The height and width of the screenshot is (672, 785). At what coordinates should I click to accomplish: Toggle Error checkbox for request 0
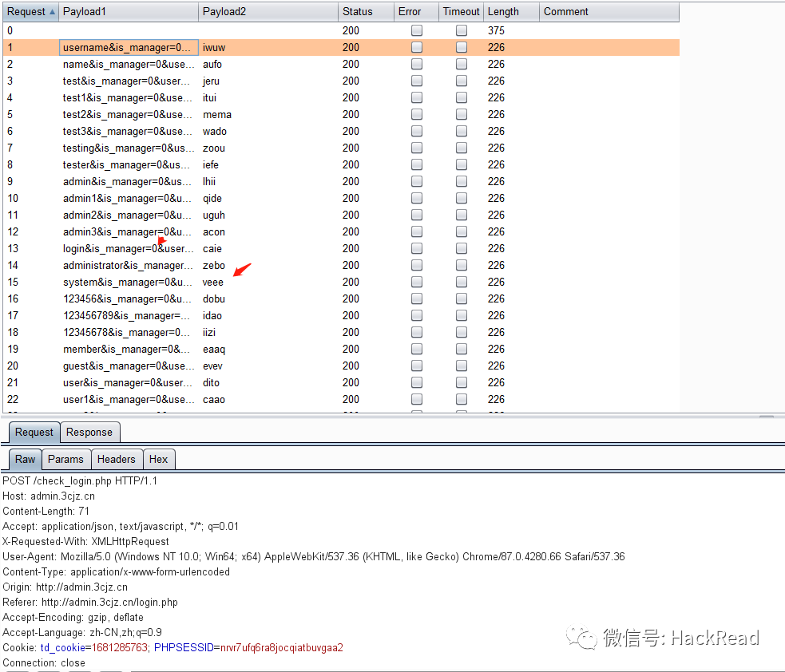417,30
